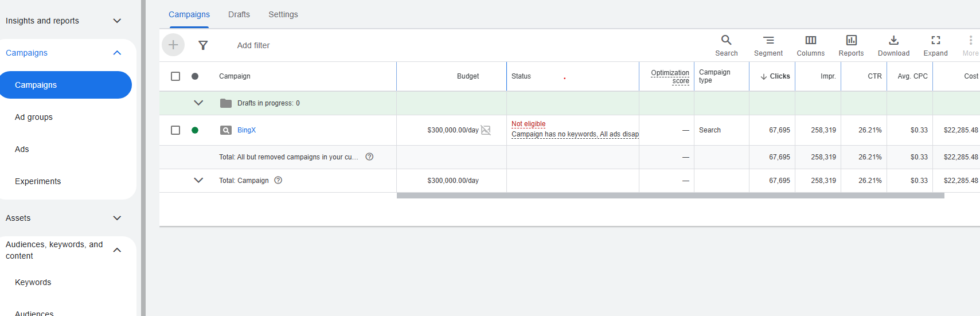Viewport: 980px width, 316px height.
Task: Open help icon for Total: Campaign
Action: pos(278,180)
